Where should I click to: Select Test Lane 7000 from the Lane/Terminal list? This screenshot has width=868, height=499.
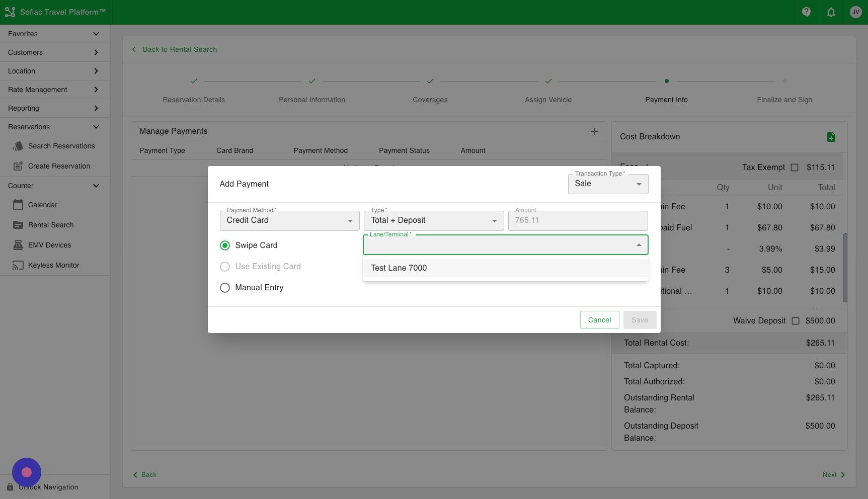pyautogui.click(x=399, y=268)
